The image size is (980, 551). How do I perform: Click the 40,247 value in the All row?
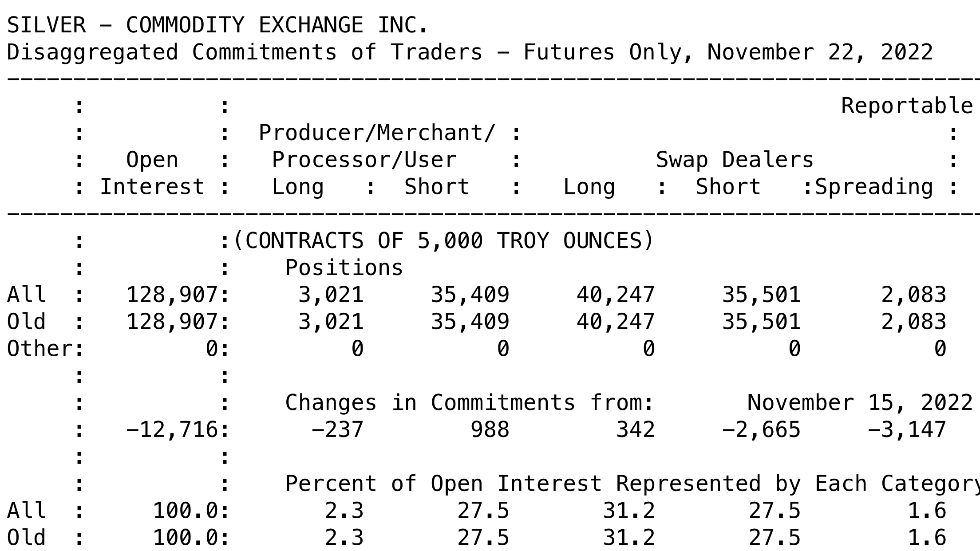pos(616,295)
